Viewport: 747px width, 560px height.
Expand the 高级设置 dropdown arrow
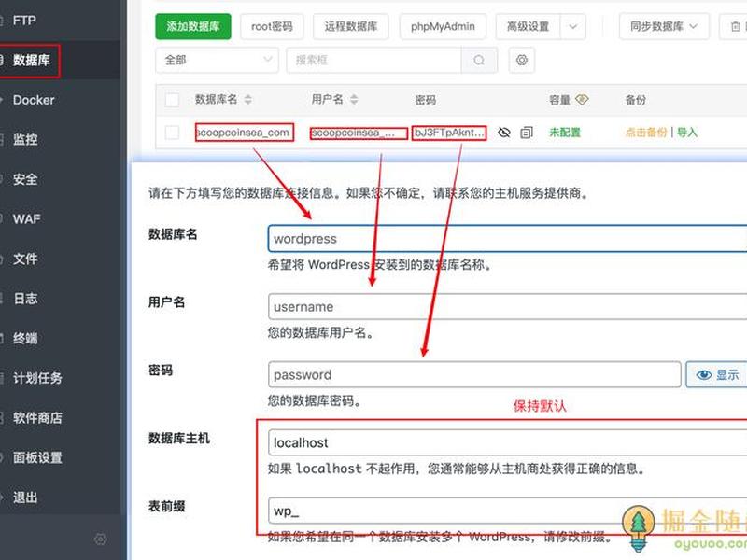(573, 26)
